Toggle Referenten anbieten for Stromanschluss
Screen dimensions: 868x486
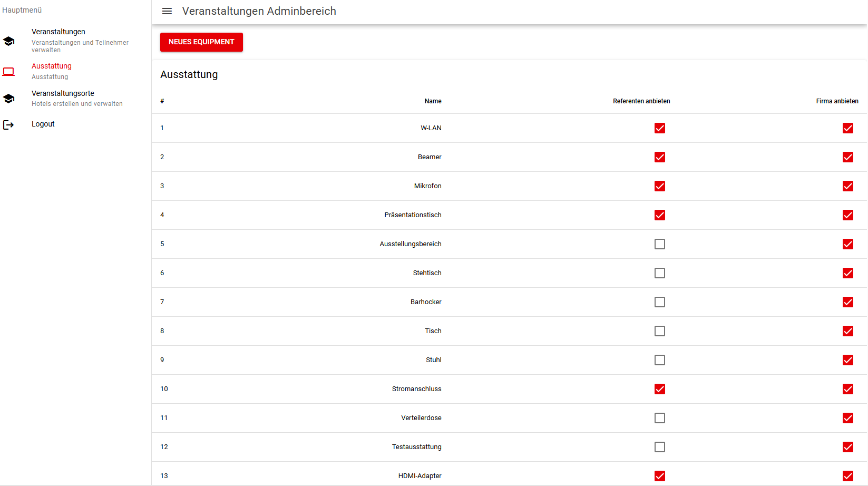pyautogui.click(x=659, y=389)
